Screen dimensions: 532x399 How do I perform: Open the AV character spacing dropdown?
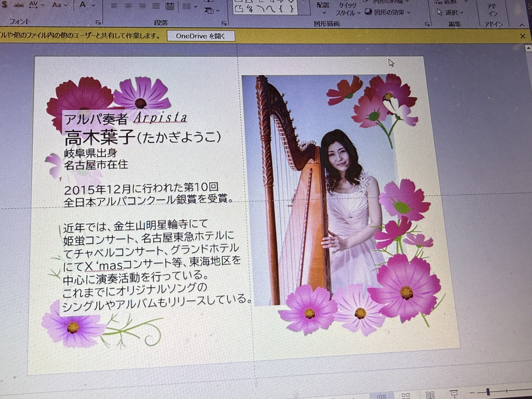37,5
